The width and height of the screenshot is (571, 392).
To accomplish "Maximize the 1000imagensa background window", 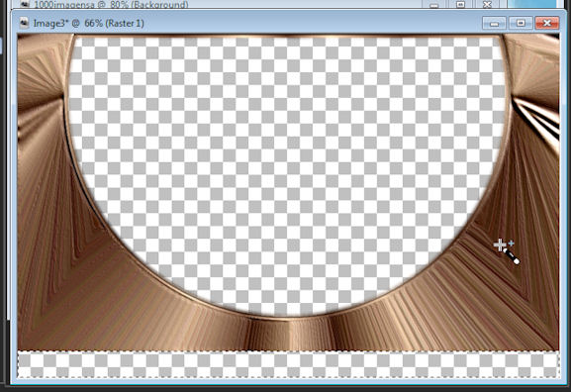I will [x=460, y=4].
